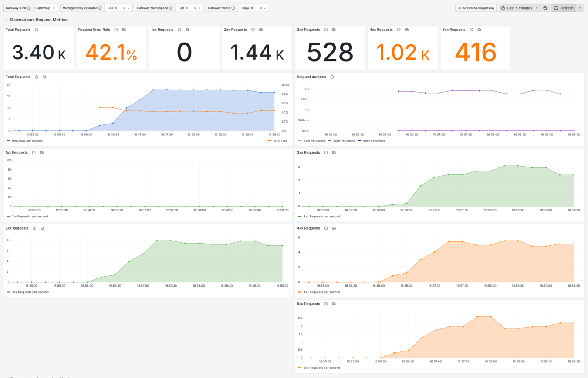The height and width of the screenshot is (378, 588).
Task: Click the zoom out time range icon
Action: (x=545, y=8)
